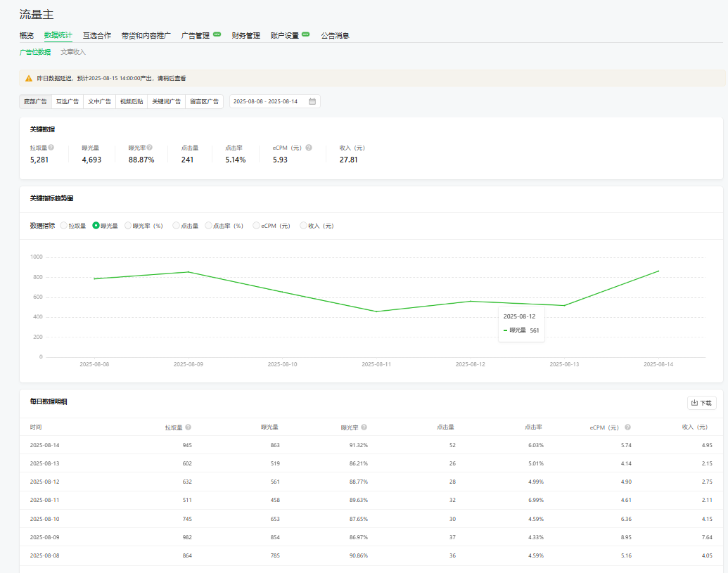Select the 点击量 radio button in 数据指标
Screen dimensions: 728x573
coord(176,226)
